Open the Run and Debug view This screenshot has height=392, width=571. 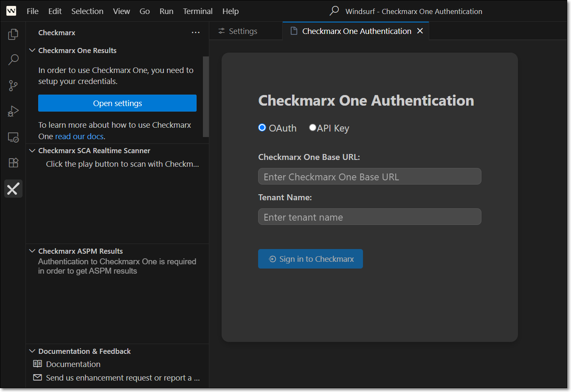point(13,111)
